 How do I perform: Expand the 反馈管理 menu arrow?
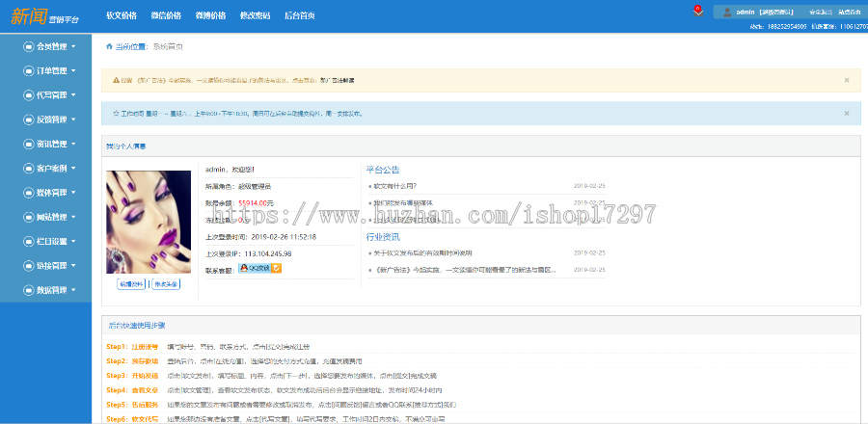73,119
